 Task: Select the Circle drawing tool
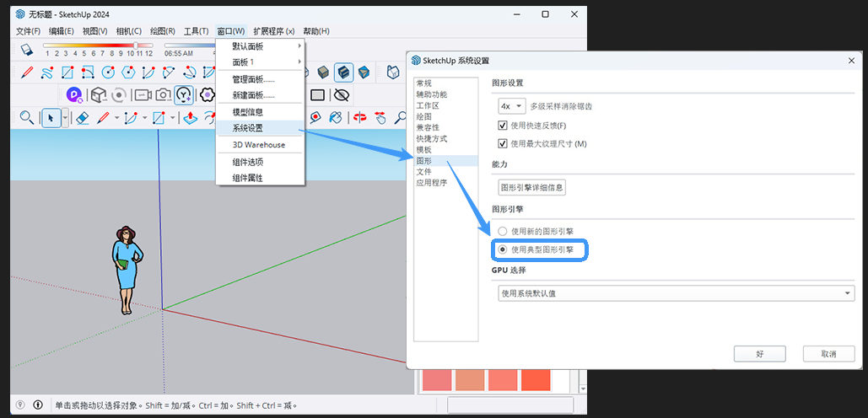[108, 72]
